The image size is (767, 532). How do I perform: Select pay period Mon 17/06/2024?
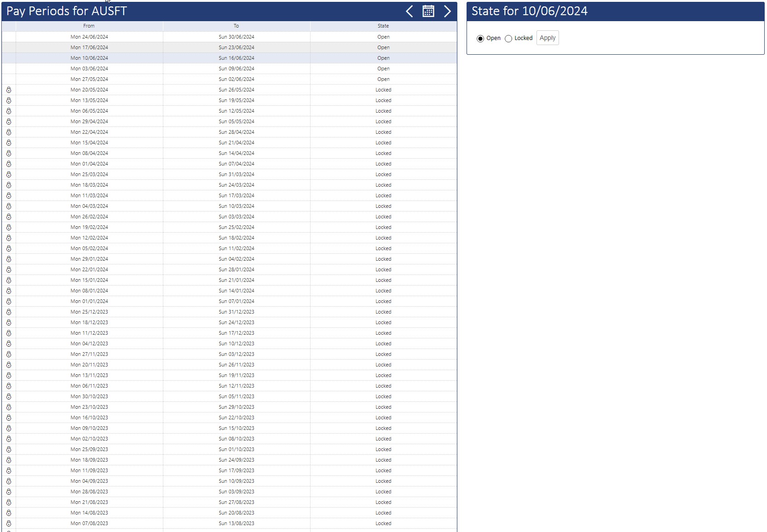click(89, 47)
